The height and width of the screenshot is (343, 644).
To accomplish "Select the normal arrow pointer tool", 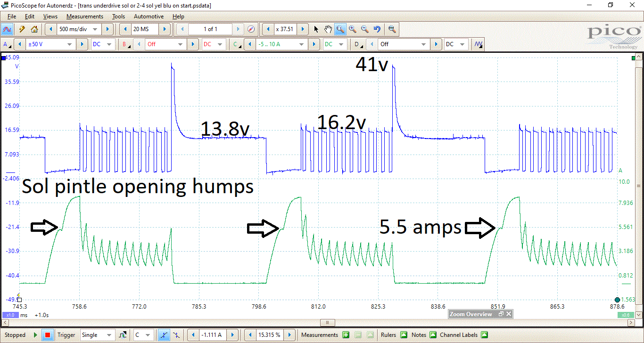I will [316, 29].
